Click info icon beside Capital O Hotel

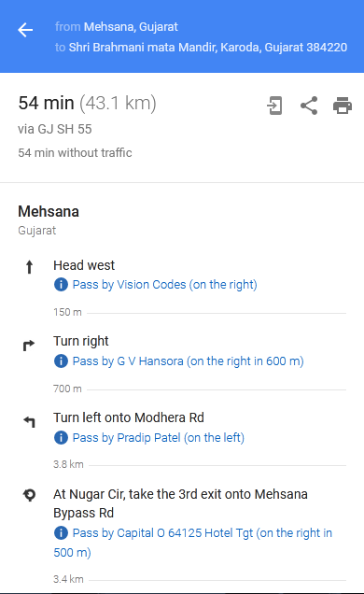coord(61,533)
